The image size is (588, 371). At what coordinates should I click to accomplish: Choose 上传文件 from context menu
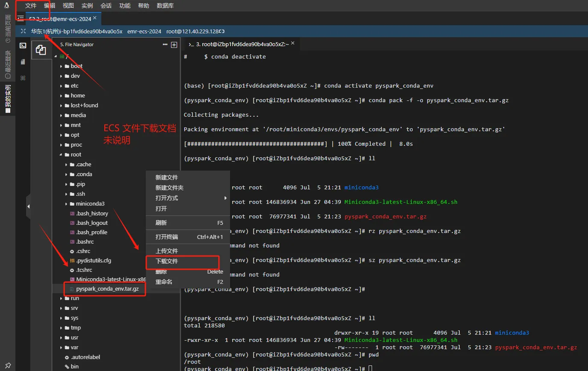(188, 251)
